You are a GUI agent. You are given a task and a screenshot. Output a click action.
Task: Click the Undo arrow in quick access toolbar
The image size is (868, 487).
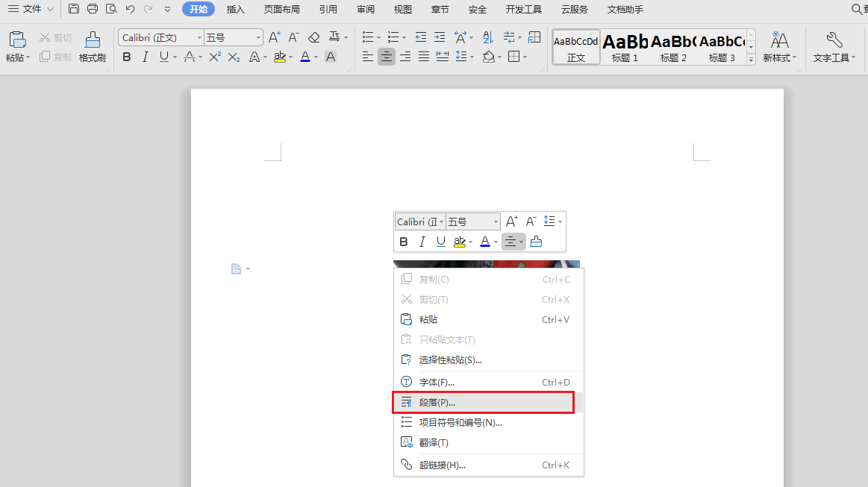click(x=130, y=9)
